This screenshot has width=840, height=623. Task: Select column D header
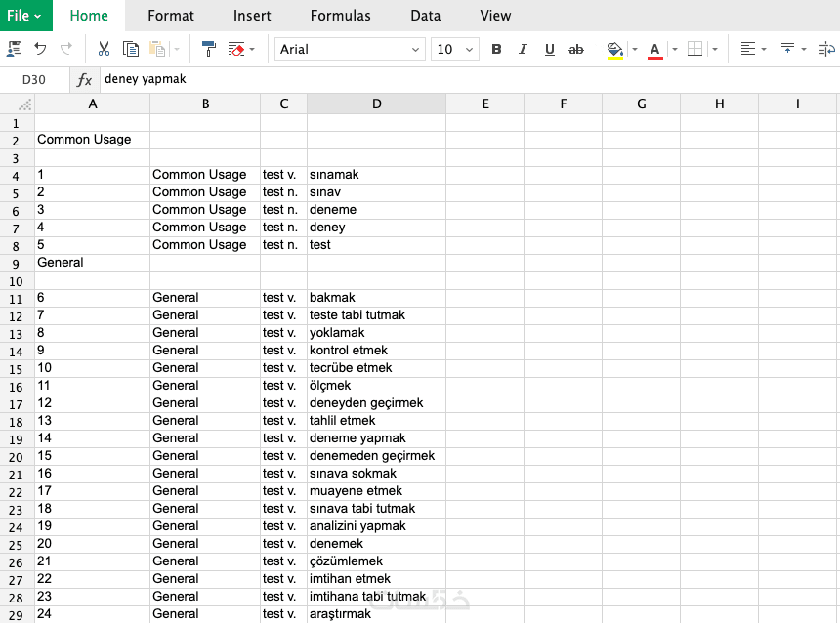coord(377,104)
